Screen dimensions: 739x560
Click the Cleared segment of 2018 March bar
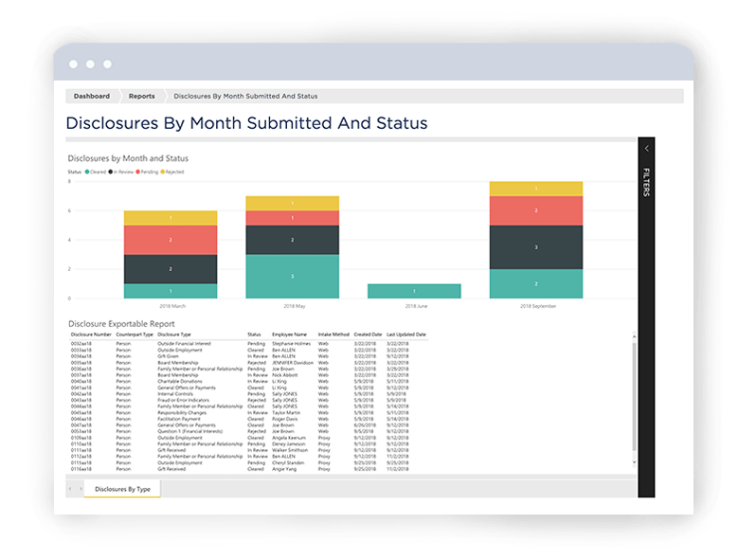171,291
